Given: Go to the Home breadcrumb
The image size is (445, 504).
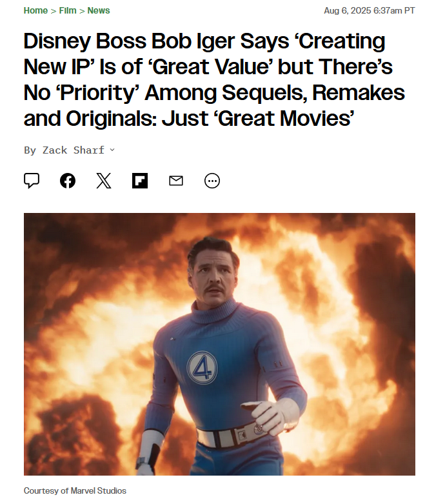Looking at the screenshot, I should click(35, 10).
